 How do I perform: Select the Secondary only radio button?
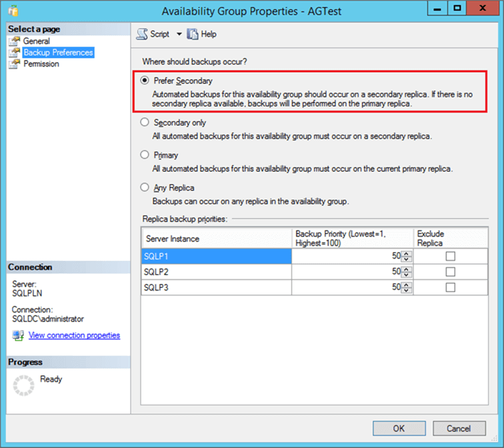click(x=145, y=122)
